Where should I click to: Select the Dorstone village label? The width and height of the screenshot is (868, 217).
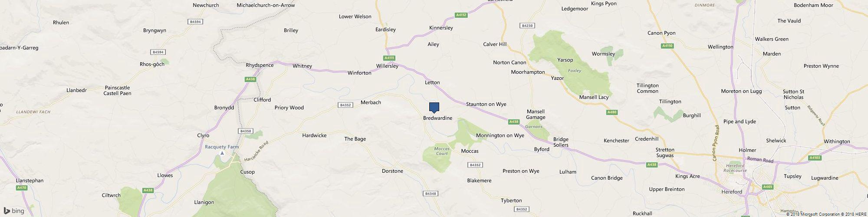(x=392, y=171)
